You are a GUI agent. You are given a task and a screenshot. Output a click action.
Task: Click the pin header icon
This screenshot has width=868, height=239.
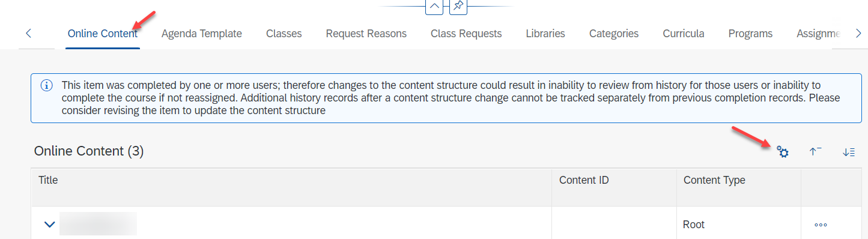(458, 7)
